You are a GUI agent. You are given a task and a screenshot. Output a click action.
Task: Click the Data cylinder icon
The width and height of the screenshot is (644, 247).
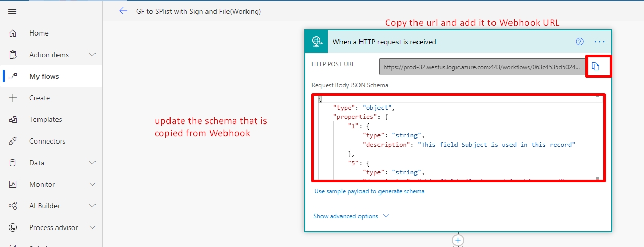click(13, 163)
